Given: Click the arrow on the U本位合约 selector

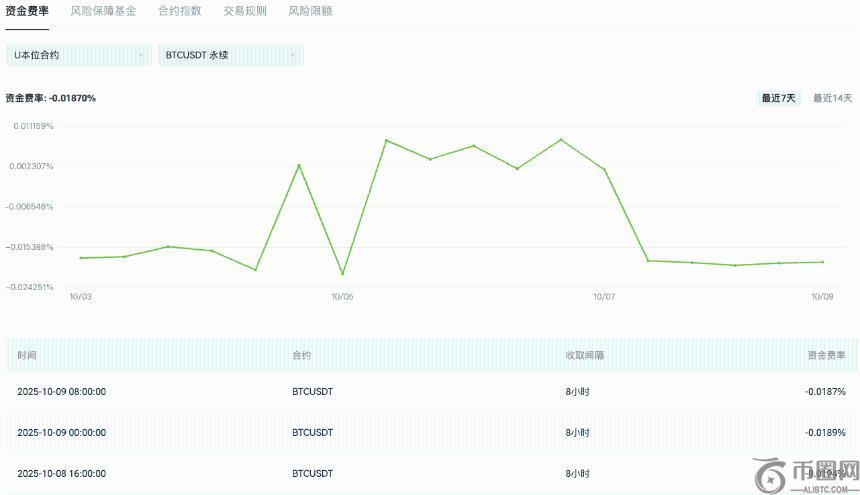Looking at the screenshot, I should point(140,55).
